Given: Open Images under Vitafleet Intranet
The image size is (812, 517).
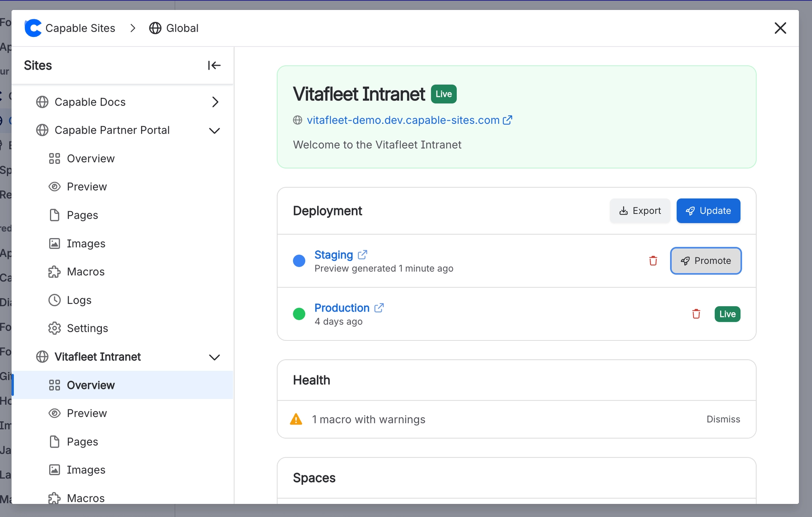Looking at the screenshot, I should pyautogui.click(x=123, y=470).
